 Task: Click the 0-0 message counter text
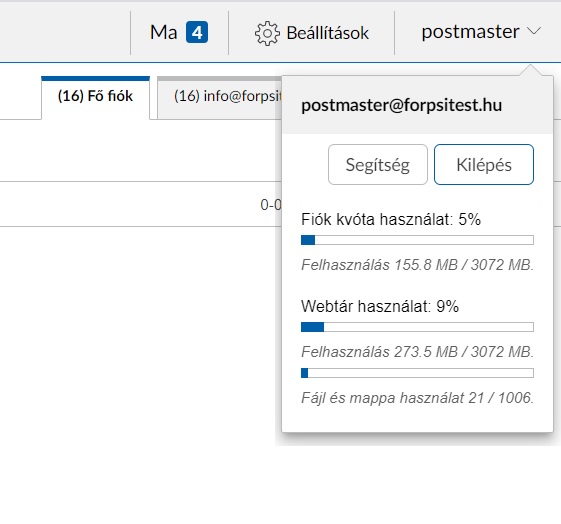(271, 205)
